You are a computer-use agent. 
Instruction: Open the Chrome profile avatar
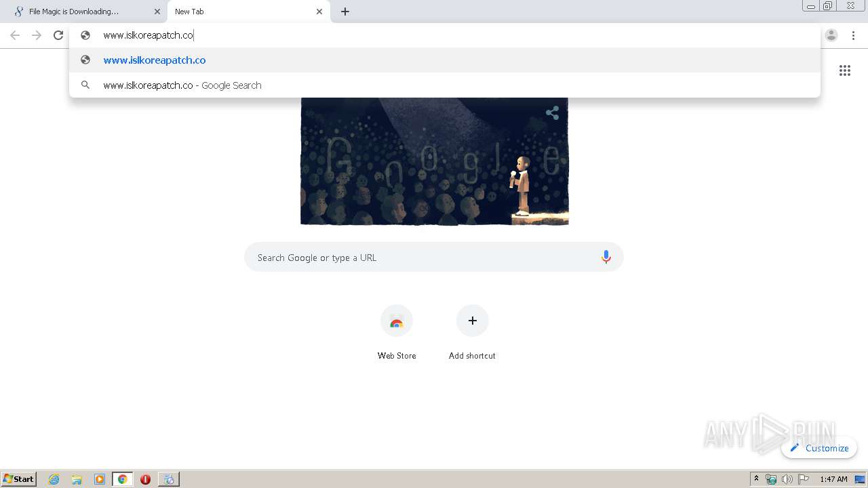pyautogui.click(x=831, y=35)
